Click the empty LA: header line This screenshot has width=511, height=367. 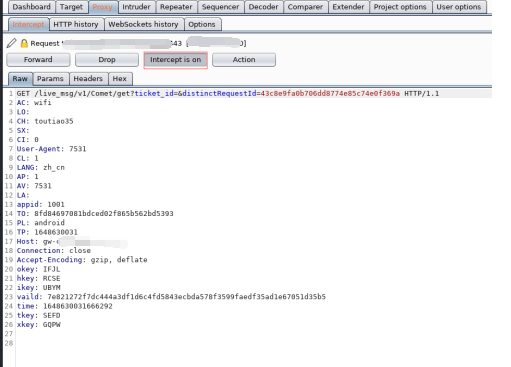point(23,195)
